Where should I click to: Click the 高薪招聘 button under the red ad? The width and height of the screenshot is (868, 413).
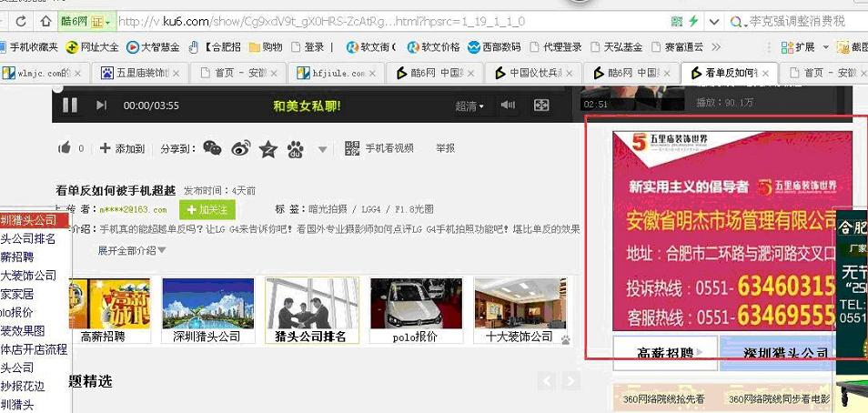coord(665,353)
